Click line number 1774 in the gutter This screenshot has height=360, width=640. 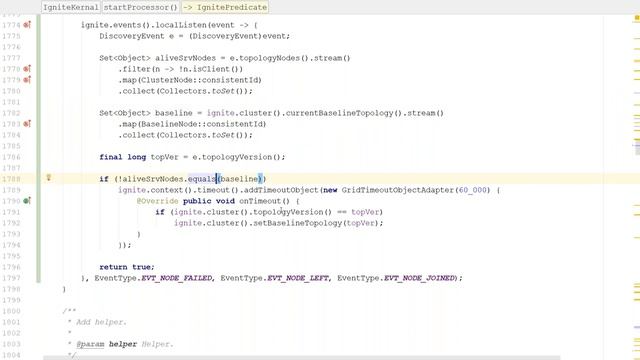11,25
